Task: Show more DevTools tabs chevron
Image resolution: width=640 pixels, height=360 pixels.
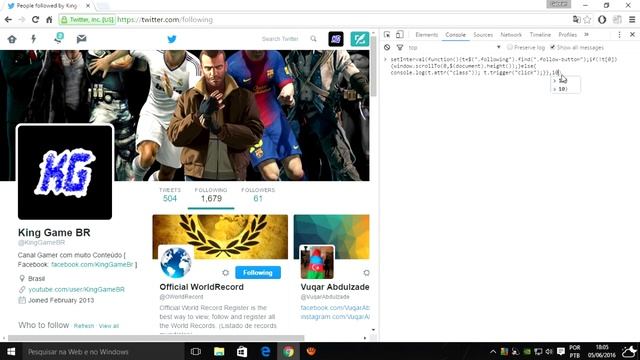Action: point(587,35)
